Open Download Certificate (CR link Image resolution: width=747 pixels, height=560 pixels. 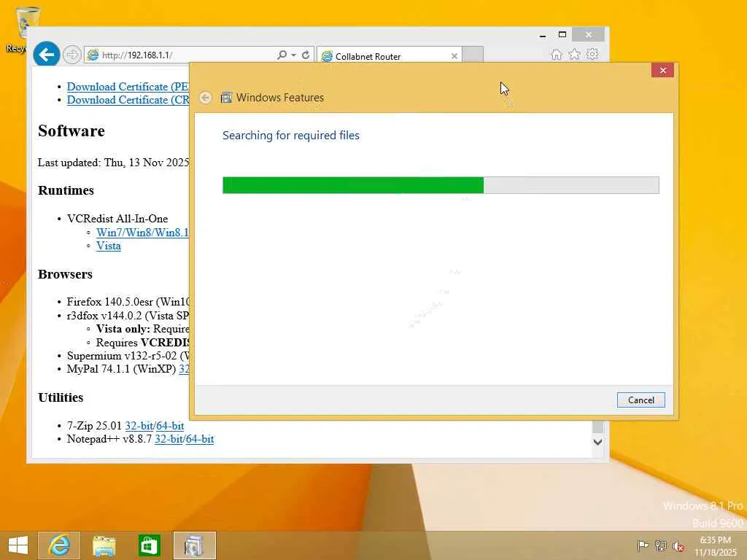(x=128, y=100)
